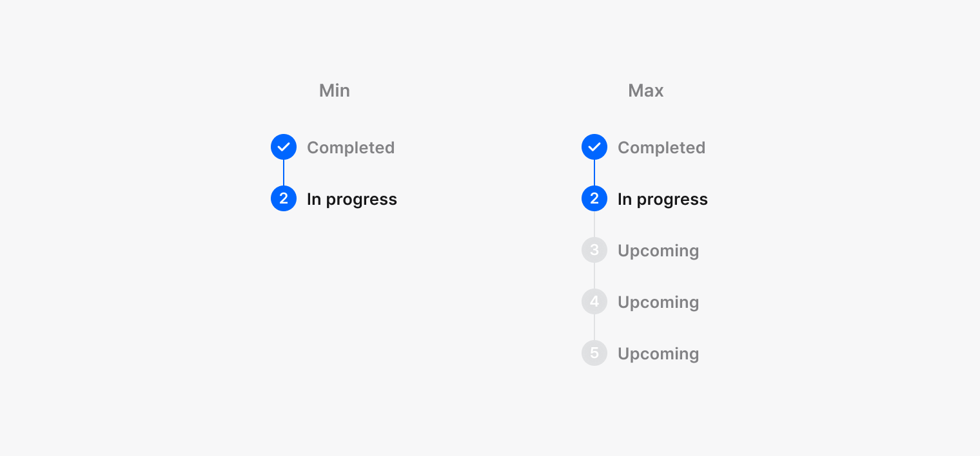Click the Completed label in Max stepper
980x456 pixels.
[661, 147]
